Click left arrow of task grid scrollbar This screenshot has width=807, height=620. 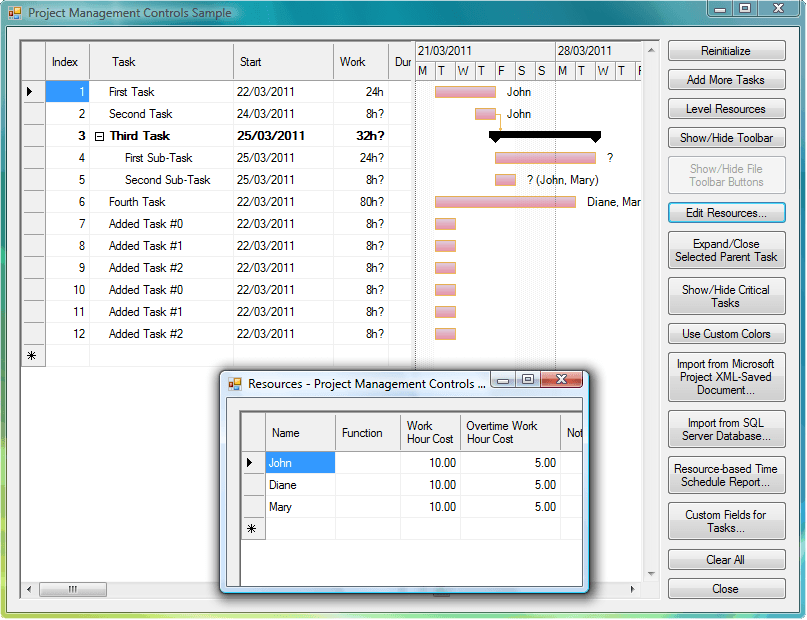[29, 589]
